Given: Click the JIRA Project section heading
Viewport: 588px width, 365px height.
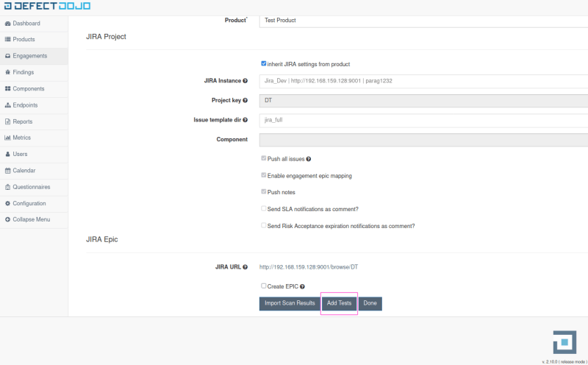Looking at the screenshot, I should pos(106,36).
